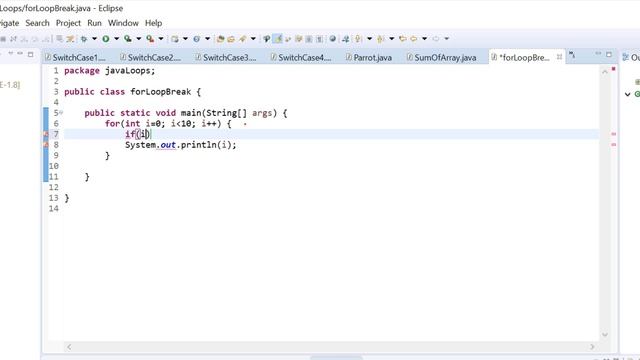Open the Run dropdown arrow
Viewport: 640px width, 360px height.
(x=116, y=39)
